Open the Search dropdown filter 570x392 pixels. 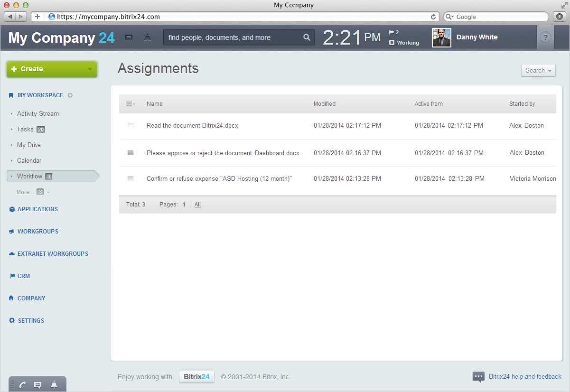tap(538, 70)
